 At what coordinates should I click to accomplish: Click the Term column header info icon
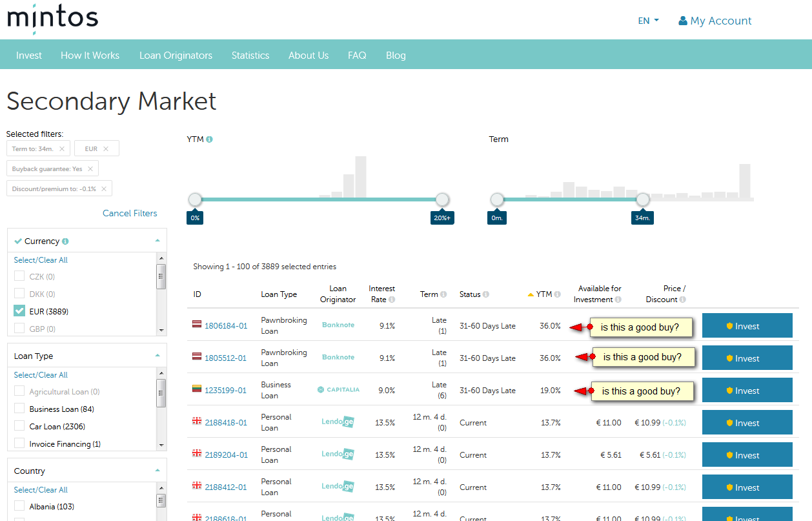[x=443, y=294]
